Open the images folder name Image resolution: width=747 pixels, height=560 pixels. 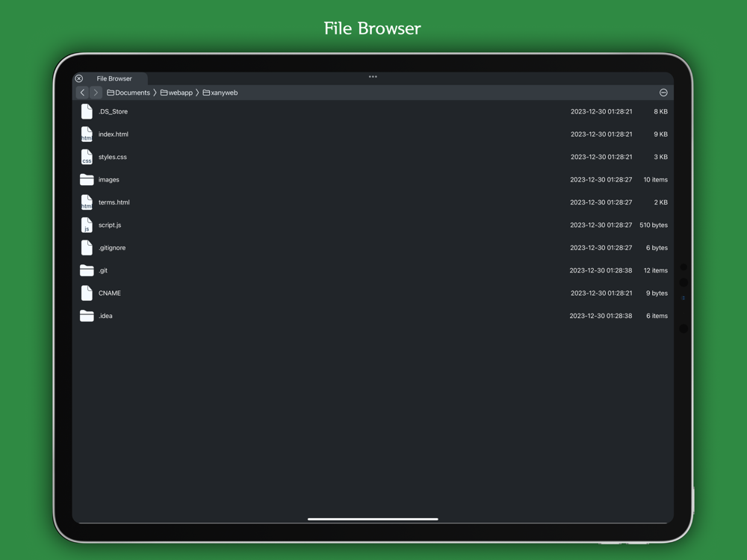pyautogui.click(x=108, y=179)
